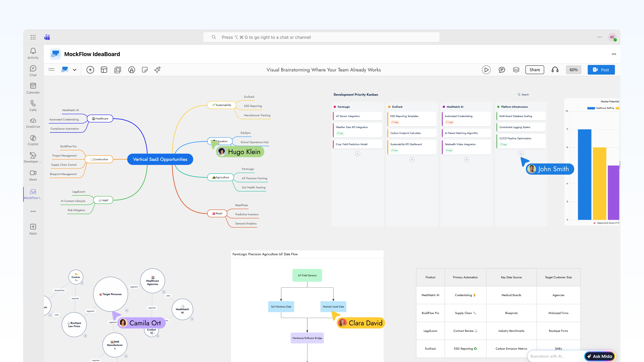Viewport: 644px width, 362px height.
Task: Open the 60% zoom level control
Action: click(574, 70)
